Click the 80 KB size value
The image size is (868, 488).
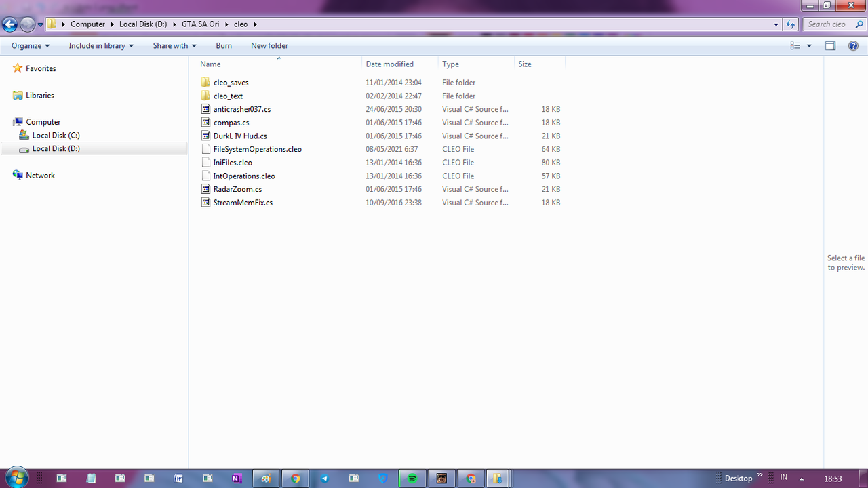click(551, 163)
